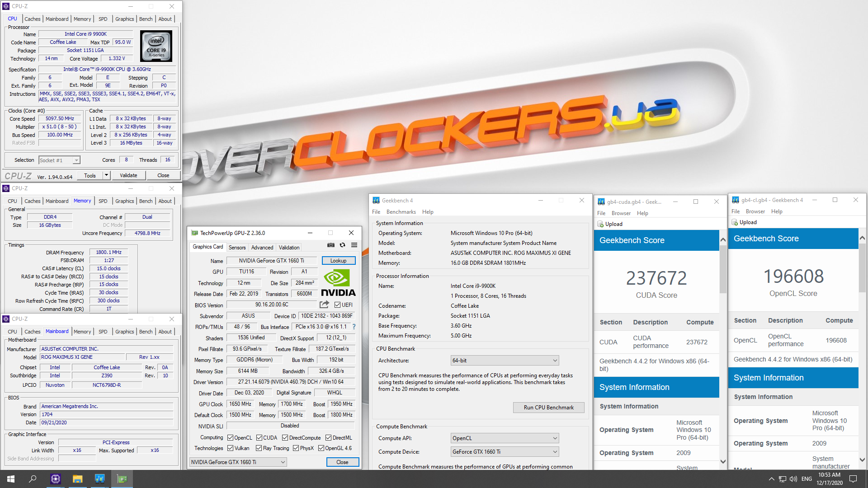Click the NVIDIA logo in GPU-Z
Viewport: 868px width, 488px height.
338,283
